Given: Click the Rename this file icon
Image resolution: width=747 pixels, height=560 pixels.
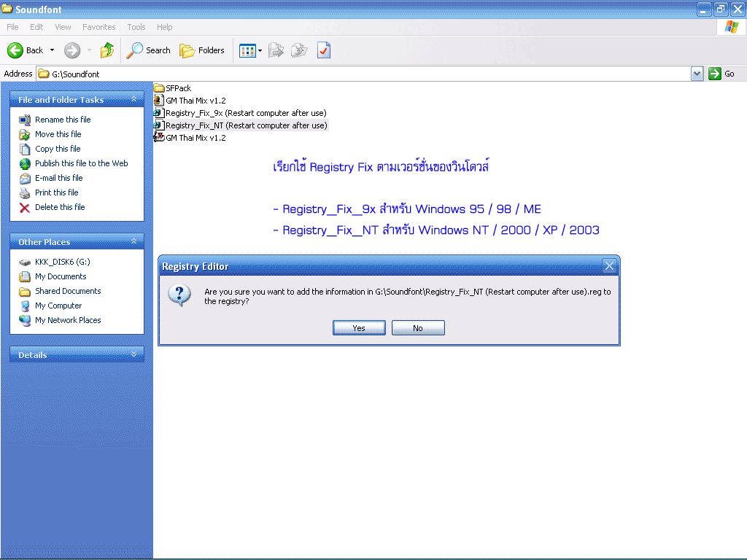Looking at the screenshot, I should coord(25,120).
